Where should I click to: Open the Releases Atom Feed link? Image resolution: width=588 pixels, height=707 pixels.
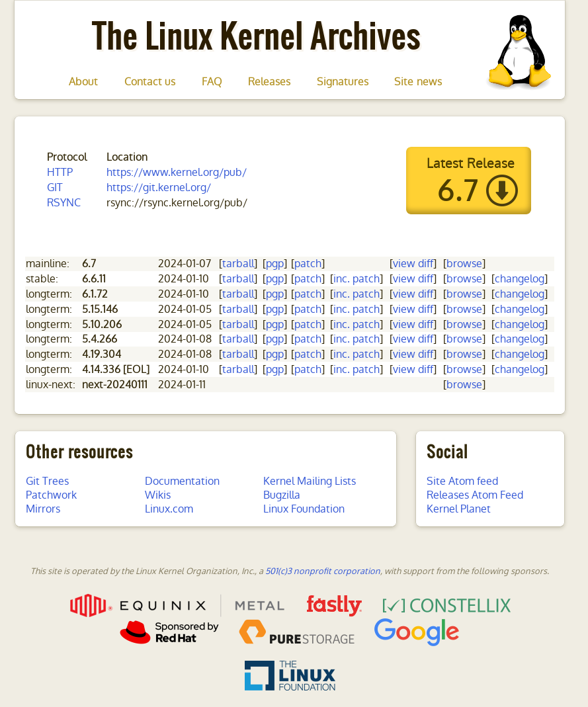(475, 495)
